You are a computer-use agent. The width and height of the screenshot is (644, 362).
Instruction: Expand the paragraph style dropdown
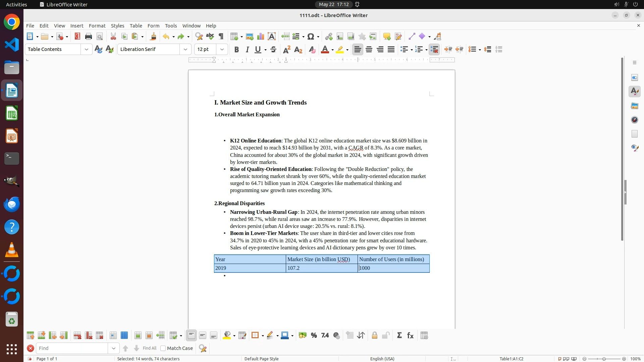(87, 49)
